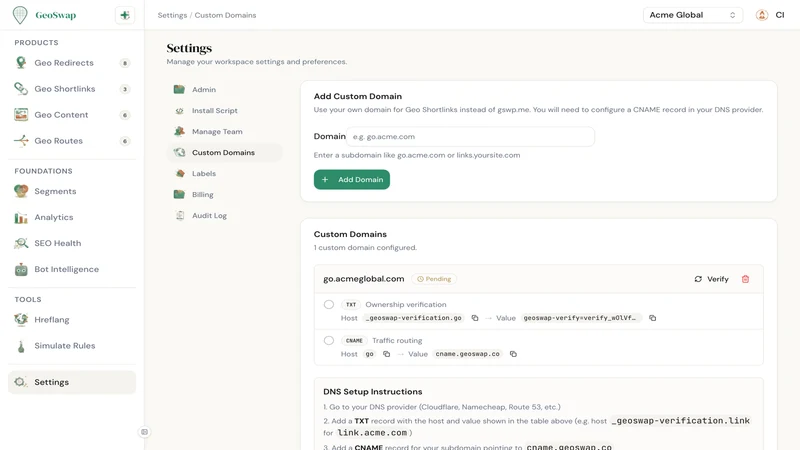The width and height of the screenshot is (800, 450).
Task: Select the Custom Domains settings tab
Action: (x=224, y=153)
